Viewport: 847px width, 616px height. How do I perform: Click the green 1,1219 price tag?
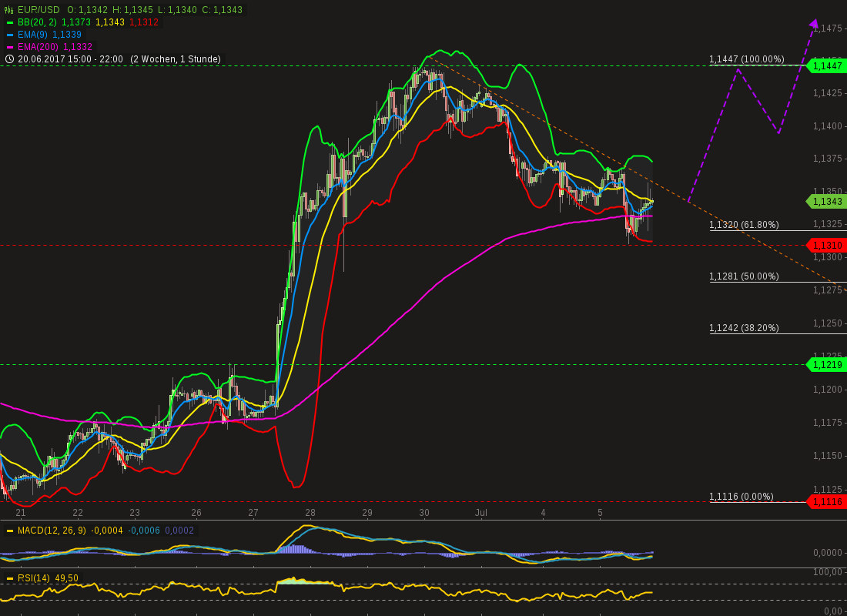pos(826,365)
